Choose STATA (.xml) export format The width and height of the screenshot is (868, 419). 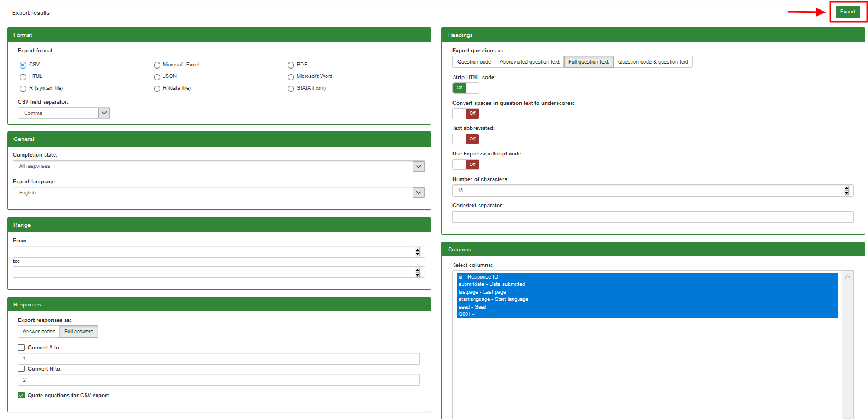[x=291, y=89]
